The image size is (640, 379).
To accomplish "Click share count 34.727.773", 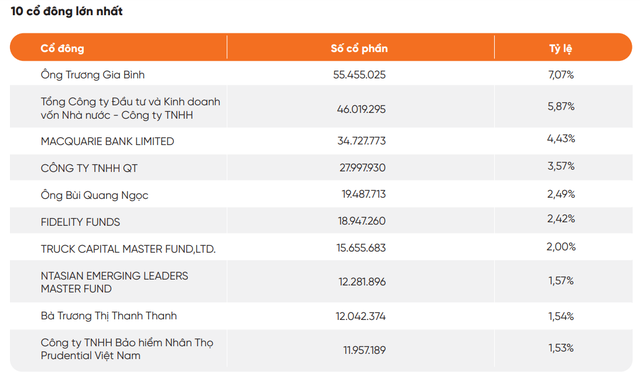I will [361, 141].
